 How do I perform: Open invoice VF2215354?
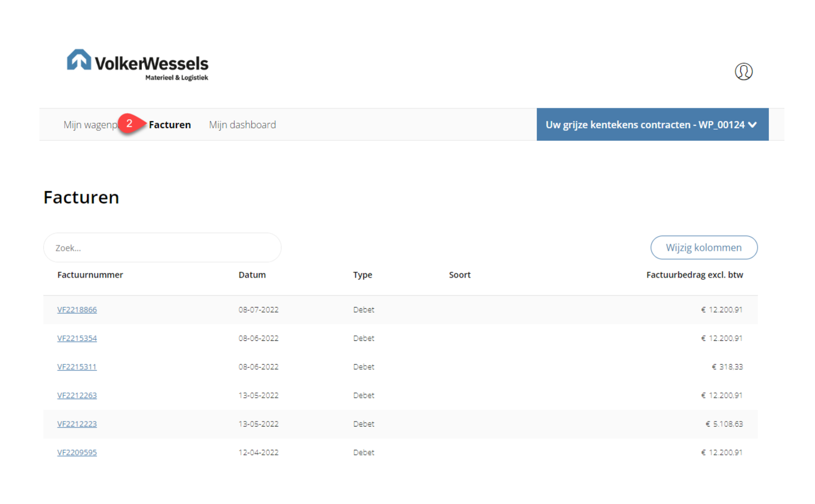77,338
